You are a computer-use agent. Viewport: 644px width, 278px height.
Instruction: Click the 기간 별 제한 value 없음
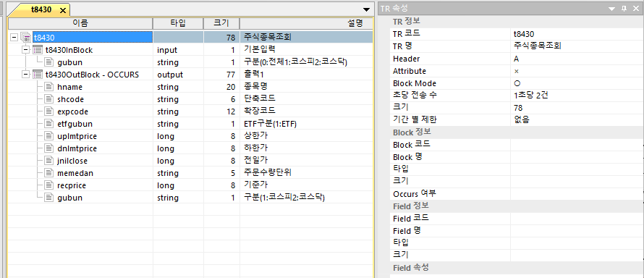coord(576,120)
